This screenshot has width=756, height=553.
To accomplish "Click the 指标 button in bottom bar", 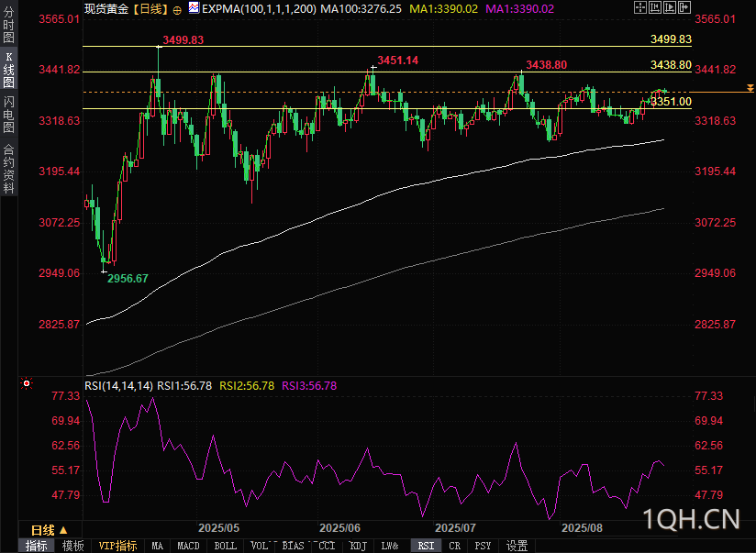I will click(x=37, y=546).
